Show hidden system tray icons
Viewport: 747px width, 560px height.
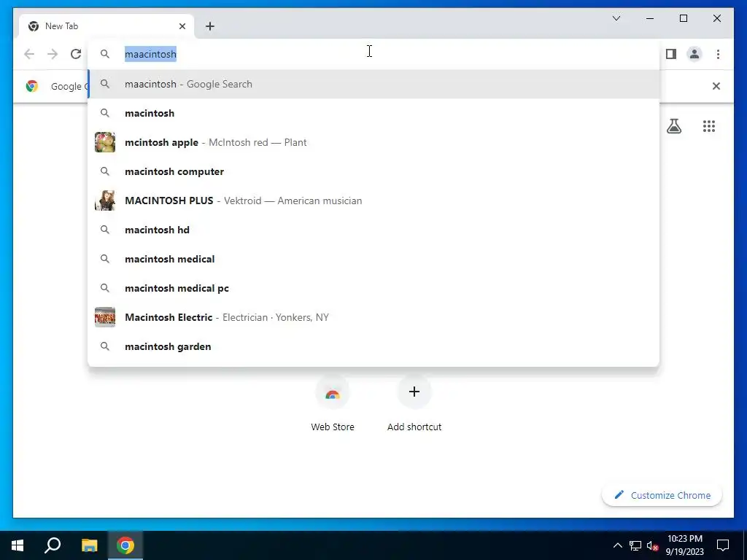(617, 545)
